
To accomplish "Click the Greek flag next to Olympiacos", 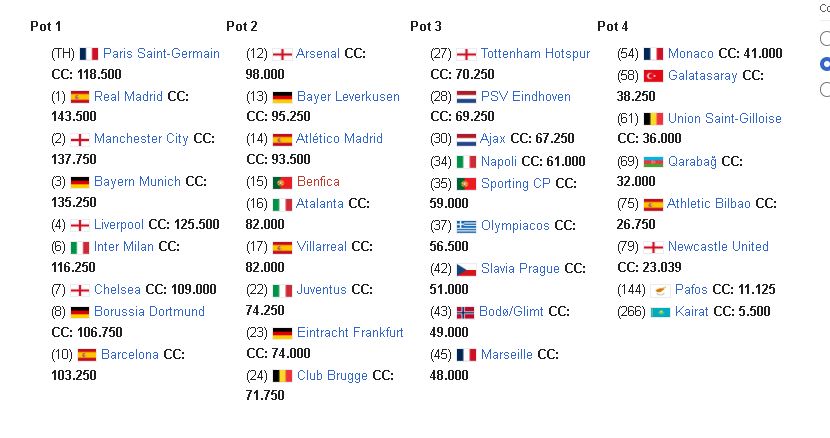I will pyautogui.click(x=466, y=226).
